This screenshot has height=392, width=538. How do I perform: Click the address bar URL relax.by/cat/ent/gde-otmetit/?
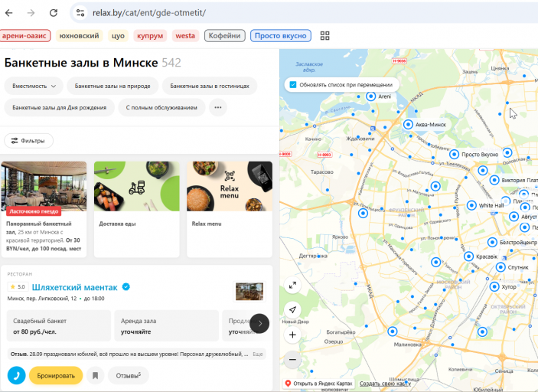[149, 13]
